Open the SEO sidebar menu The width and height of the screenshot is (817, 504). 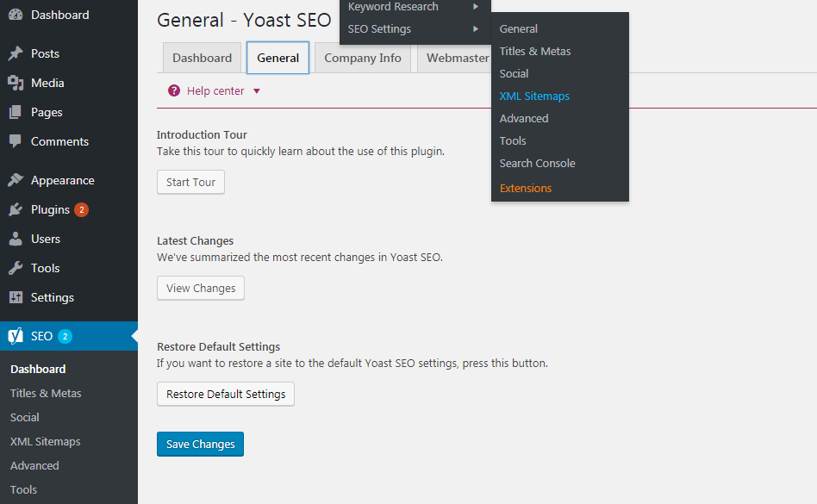coord(69,336)
